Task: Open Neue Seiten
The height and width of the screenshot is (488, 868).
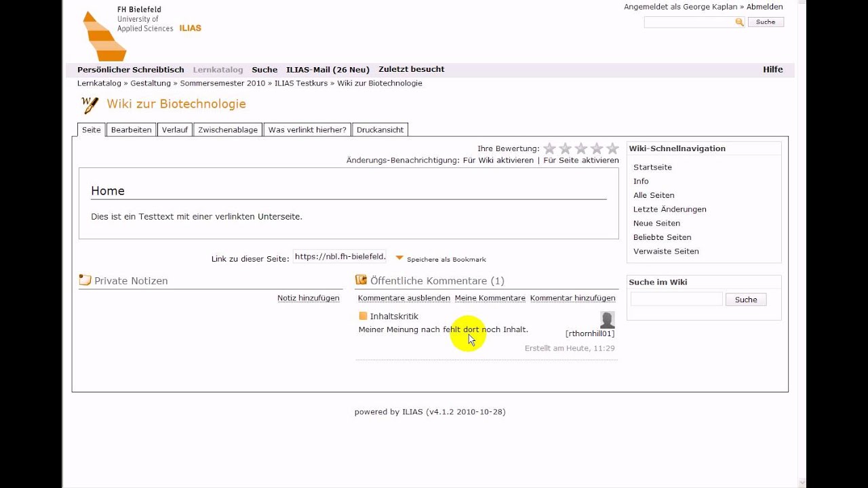Action: pyautogui.click(x=656, y=224)
